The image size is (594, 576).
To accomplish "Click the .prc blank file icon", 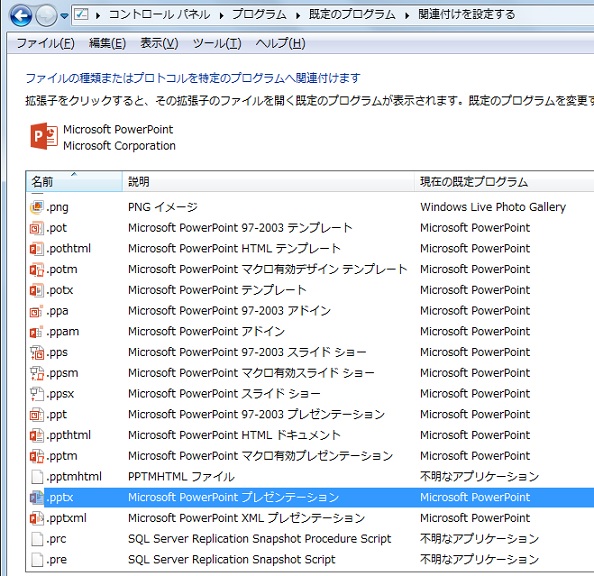I will [x=37, y=539].
